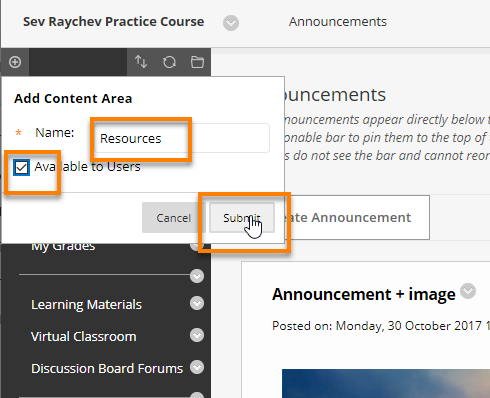Expand options for Learning Materials menu item
The height and width of the screenshot is (398, 490).
197,303
